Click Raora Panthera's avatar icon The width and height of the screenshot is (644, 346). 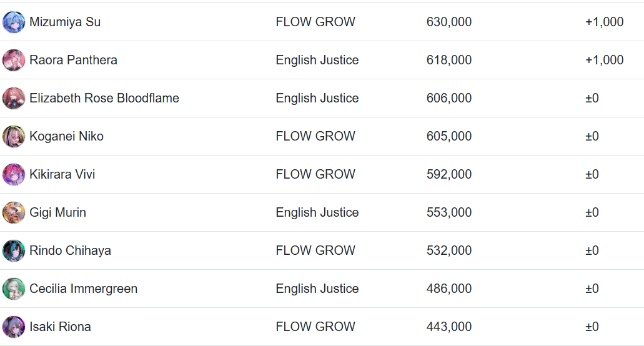(x=14, y=60)
